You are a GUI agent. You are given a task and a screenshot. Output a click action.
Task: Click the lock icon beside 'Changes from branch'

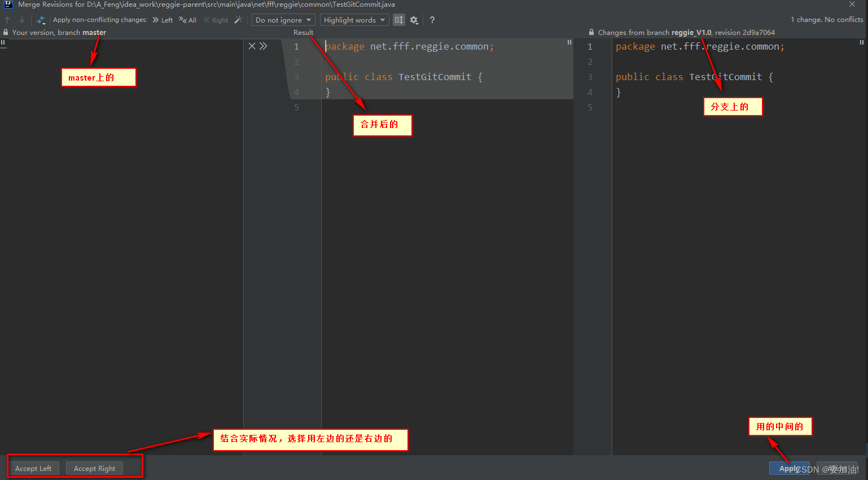591,32
